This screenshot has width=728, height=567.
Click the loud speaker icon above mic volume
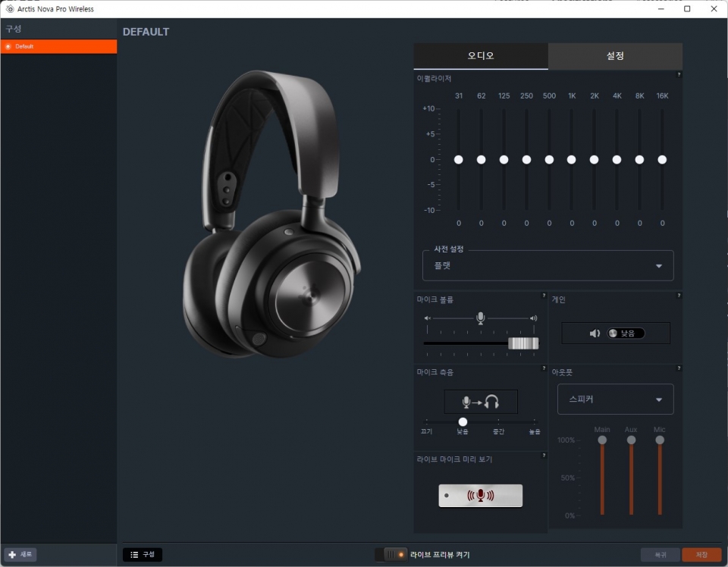pos(533,318)
